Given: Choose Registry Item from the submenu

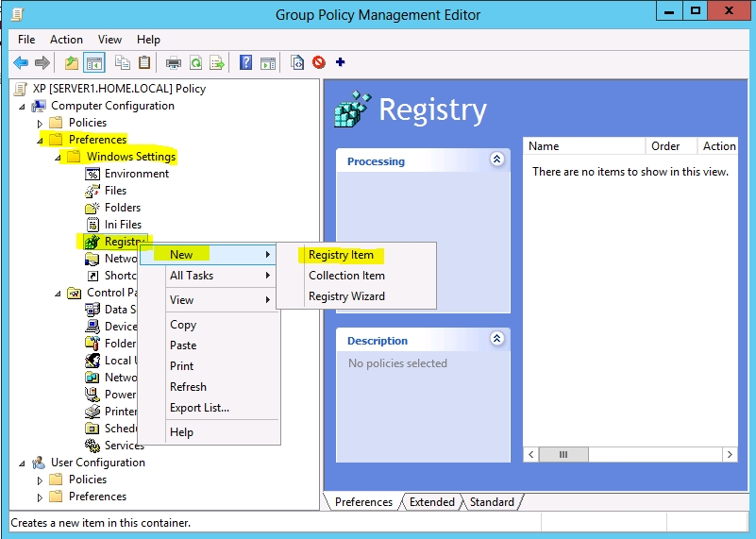Looking at the screenshot, I should pyautogui.click(x=341, y=255).
